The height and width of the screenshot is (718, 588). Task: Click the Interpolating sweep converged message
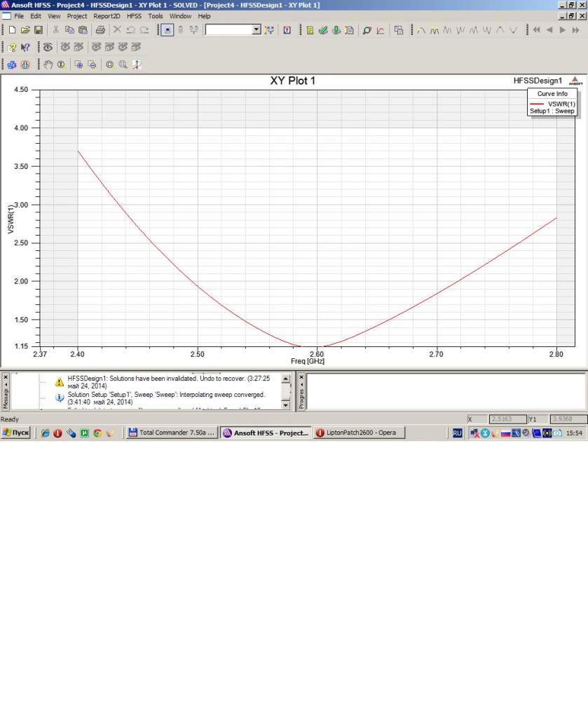(166, 398)
